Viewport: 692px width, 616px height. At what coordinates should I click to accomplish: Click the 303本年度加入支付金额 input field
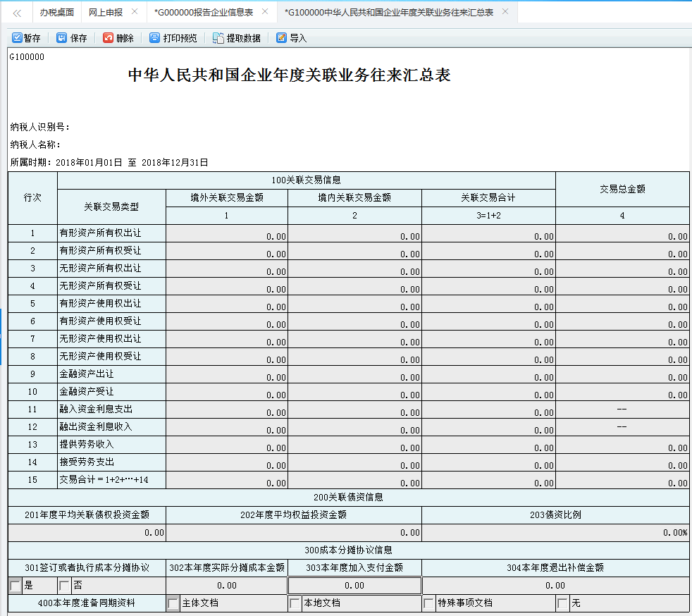pos(354,586)
